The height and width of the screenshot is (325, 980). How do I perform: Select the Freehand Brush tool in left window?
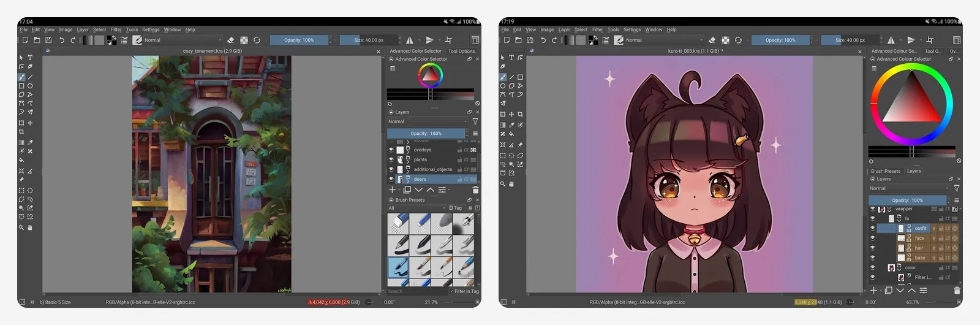coord(21,77)
